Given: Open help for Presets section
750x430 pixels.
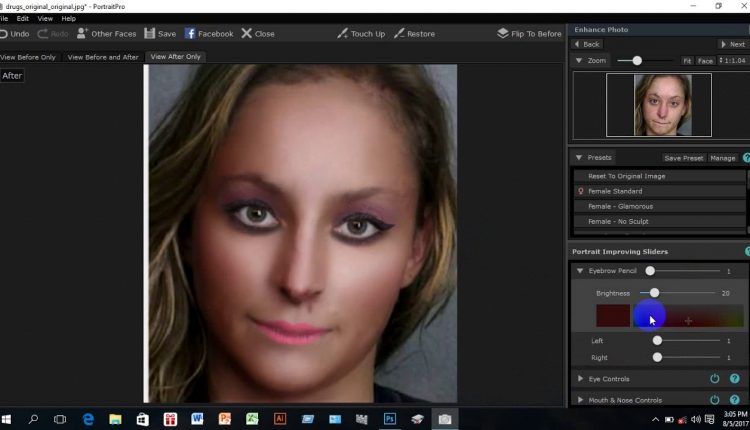Looking at the screenshot, I should click(746, 157).
